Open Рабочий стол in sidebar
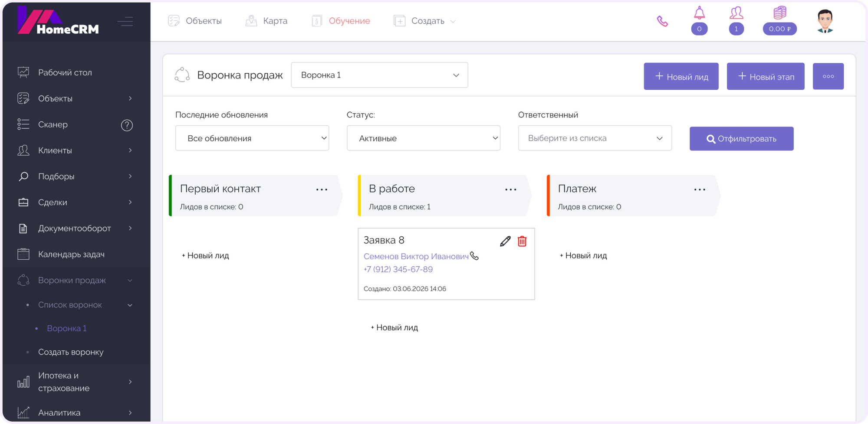The height and width of the screenshot is (424, 868). click(65, 72)
